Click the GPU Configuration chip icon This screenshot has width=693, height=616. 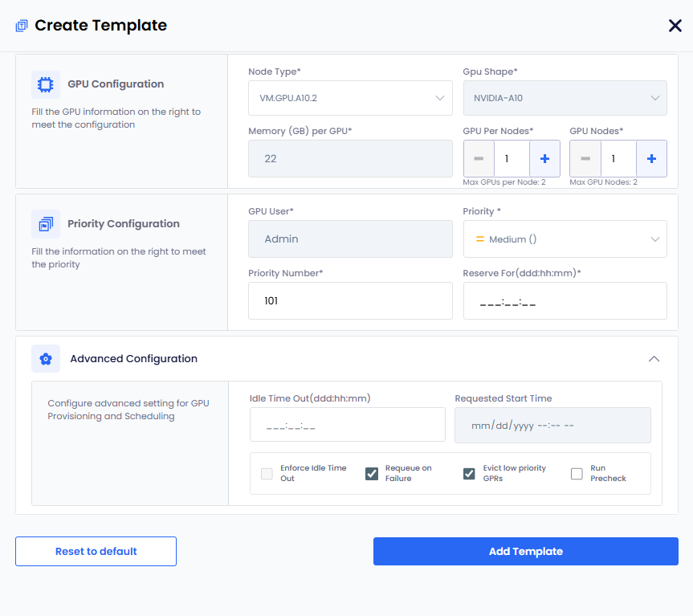click(x=46, y=84)
